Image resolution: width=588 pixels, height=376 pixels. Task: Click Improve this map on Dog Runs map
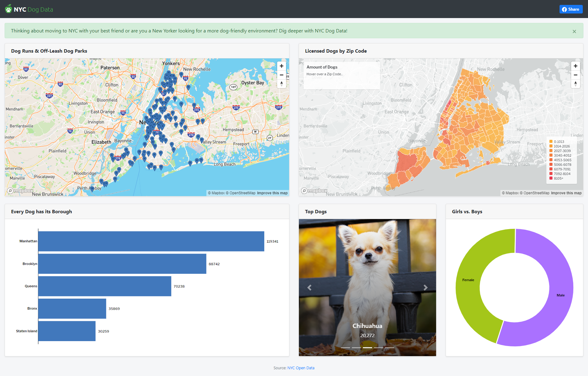pos(272,193)
